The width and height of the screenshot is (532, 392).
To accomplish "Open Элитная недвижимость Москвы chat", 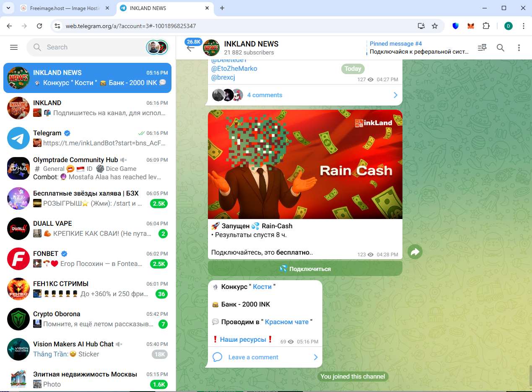I will (x=87, y=379).
